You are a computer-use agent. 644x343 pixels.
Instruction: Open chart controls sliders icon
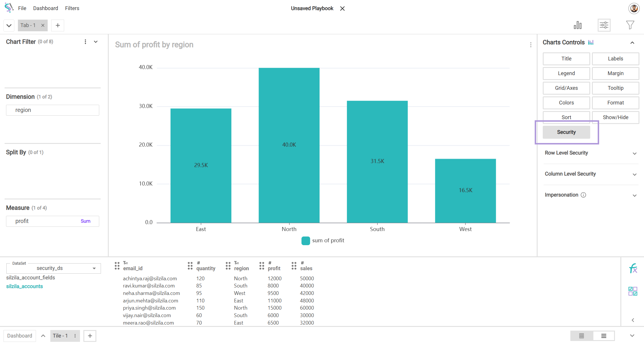pyautogui.click(x=604, y=25)
